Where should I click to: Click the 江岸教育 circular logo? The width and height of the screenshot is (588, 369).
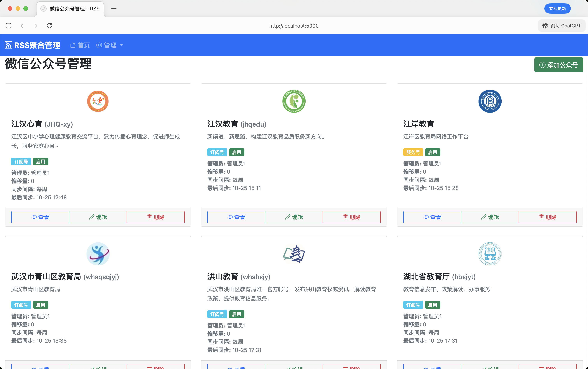(490, 101)
